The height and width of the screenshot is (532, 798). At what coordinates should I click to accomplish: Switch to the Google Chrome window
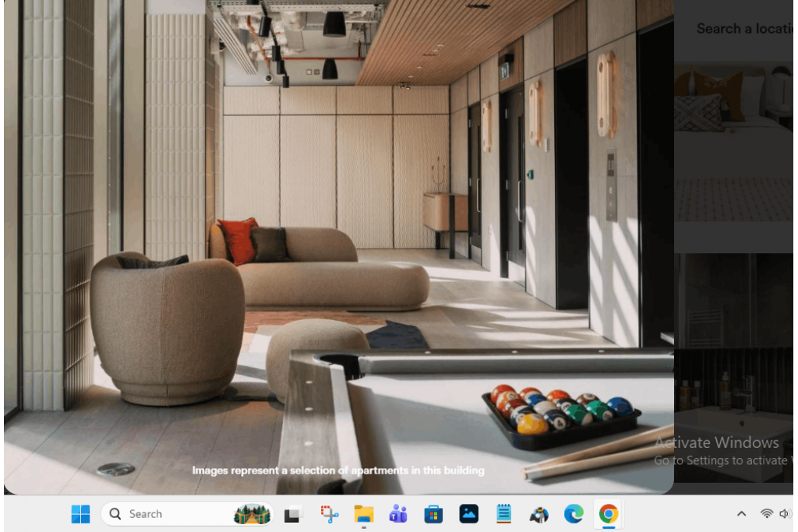tap(609, 514)
